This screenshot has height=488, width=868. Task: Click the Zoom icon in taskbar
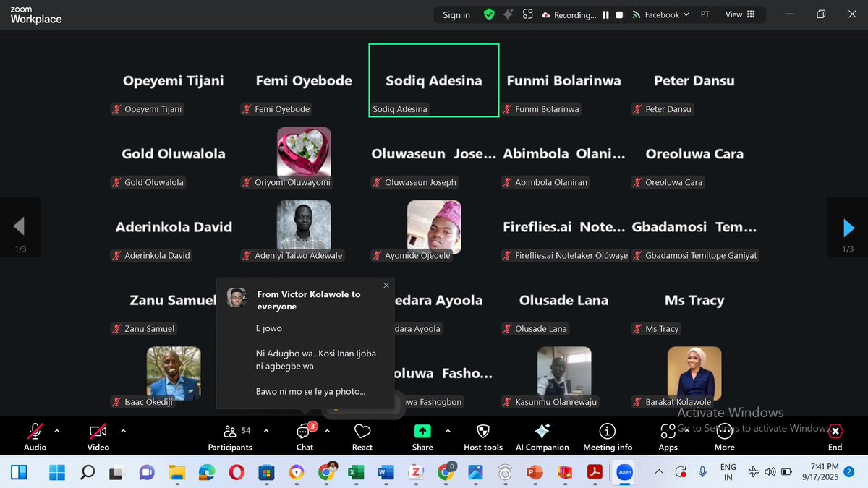tap(624, 473)
